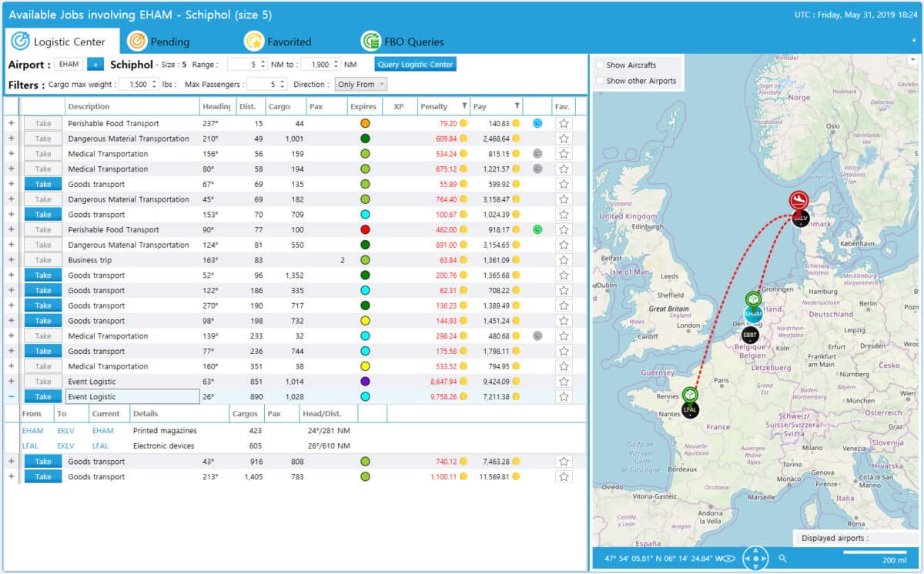Click the compass pan control on the map
924x574 pixels.
point(756,558)
